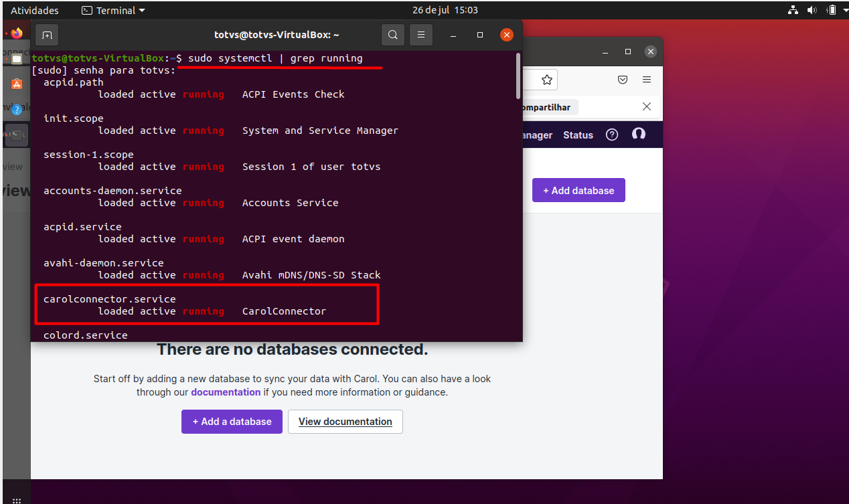Open the clock showing 26 de jul 15:03
The height and width of the screenshot is (504, 849).
click(445, 10)
